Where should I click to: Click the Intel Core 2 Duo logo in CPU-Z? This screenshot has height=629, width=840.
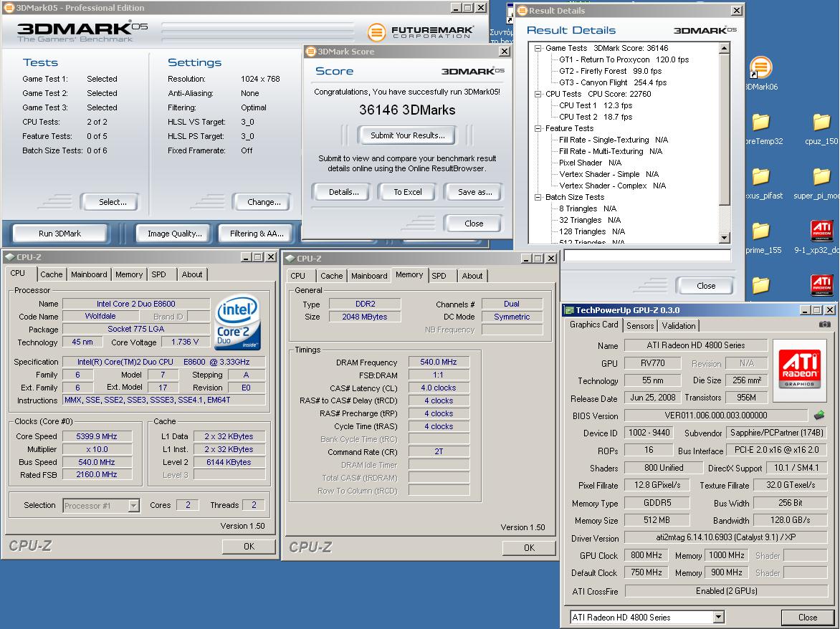click(237, 323)
